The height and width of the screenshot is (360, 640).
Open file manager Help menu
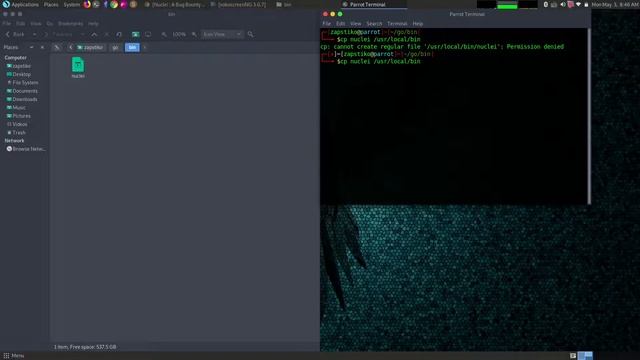(93, 24)
